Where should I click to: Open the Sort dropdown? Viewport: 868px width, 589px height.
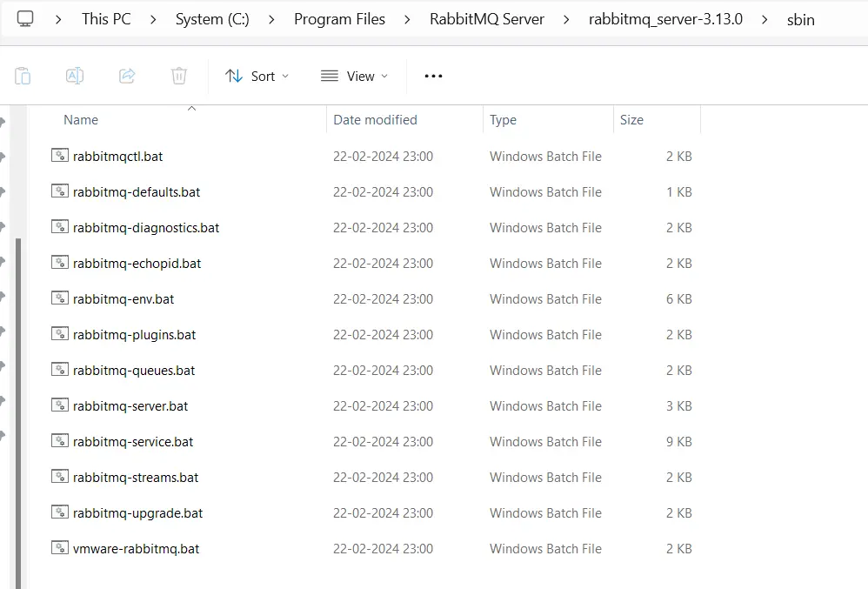[x=257, y=76]
